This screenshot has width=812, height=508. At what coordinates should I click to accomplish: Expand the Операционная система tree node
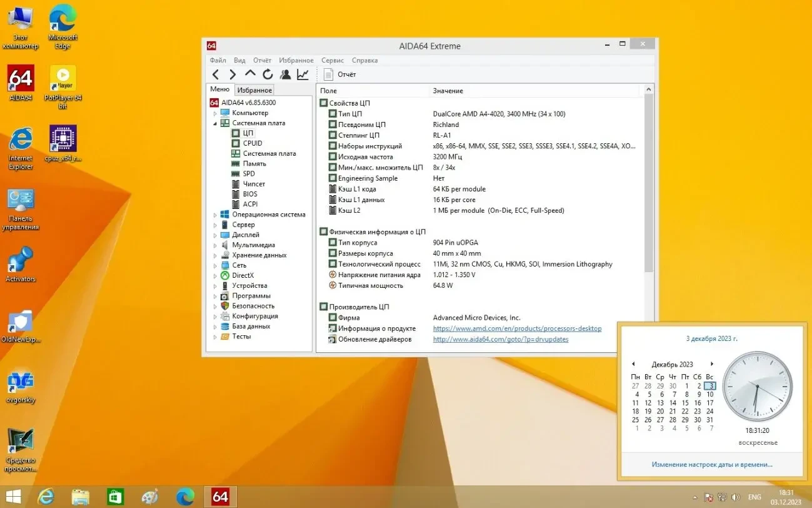(x=216, y=215)
